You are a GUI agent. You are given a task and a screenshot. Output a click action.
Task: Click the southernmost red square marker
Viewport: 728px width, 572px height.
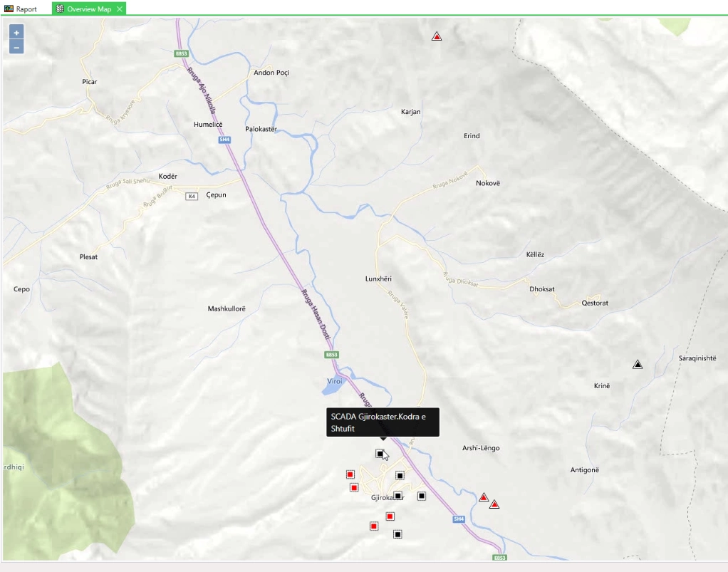point(374,526)
